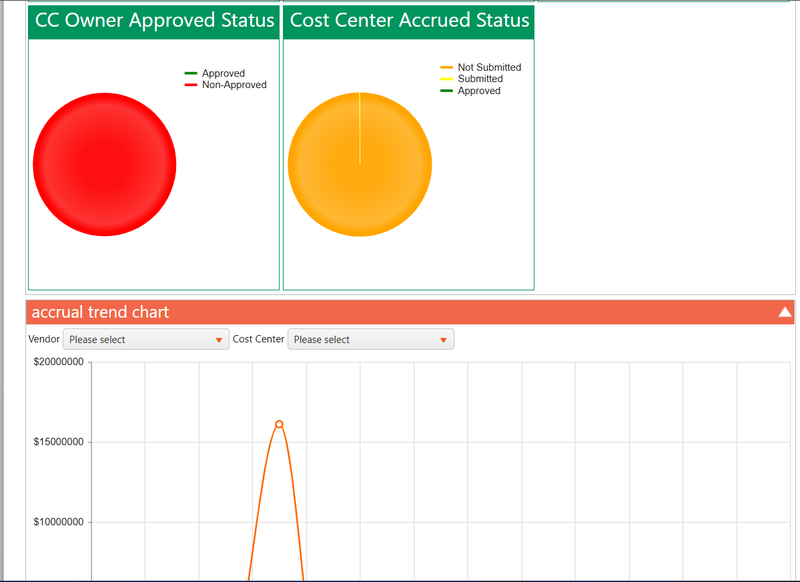Click the "Cost Center" field label text
This screenshot has height=582, width=800.
(x=258, y=339)
